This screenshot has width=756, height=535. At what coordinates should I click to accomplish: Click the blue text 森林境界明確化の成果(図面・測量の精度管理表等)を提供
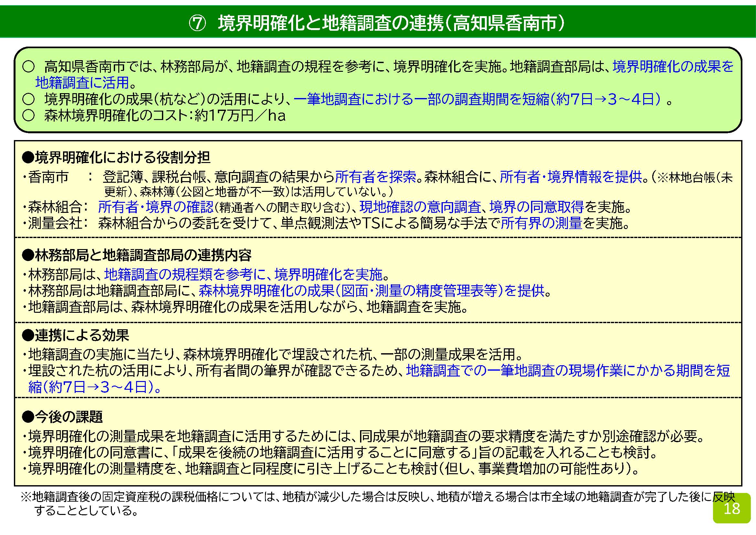(x=371, y=290)
